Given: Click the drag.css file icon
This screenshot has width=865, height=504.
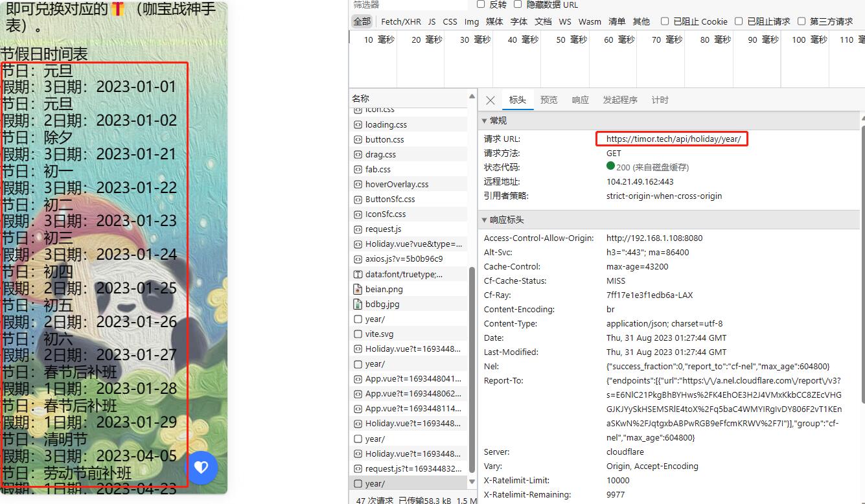Looking at the screenshot, I should coord(358,154).
